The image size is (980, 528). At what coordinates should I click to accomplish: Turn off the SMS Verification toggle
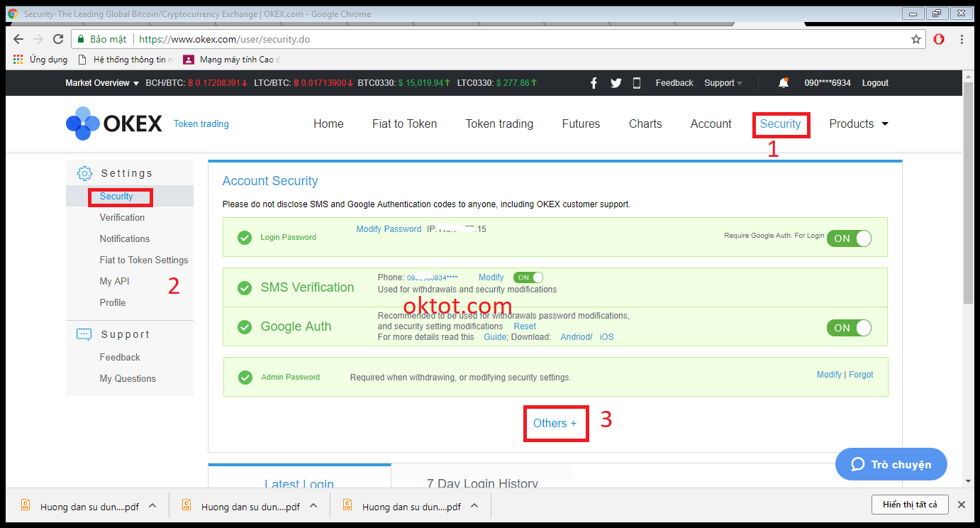[x=528, y=277]
